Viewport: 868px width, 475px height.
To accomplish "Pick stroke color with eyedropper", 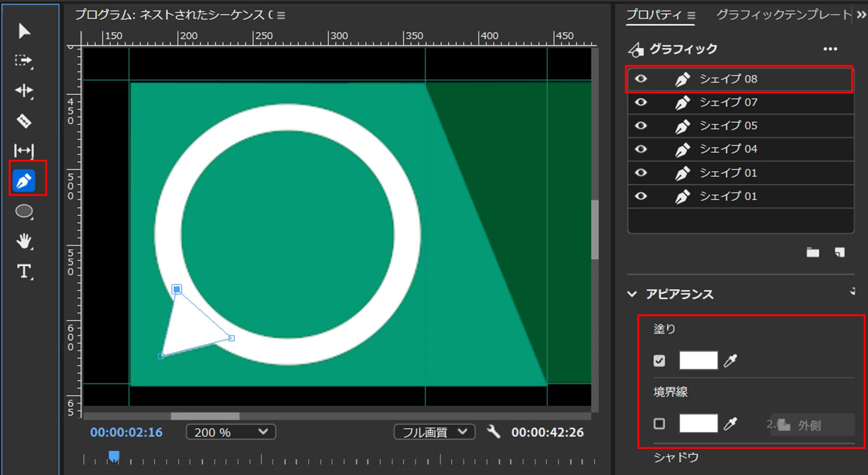I will (730, 424).
